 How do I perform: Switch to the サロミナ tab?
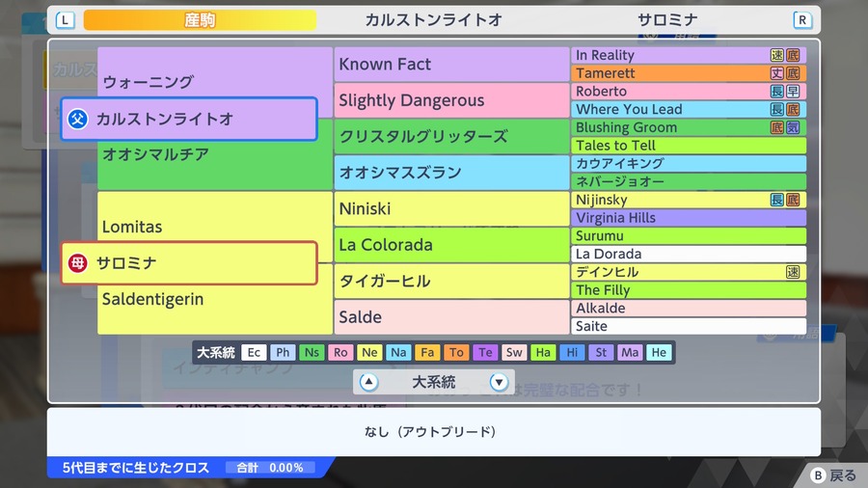pos(667,20)
